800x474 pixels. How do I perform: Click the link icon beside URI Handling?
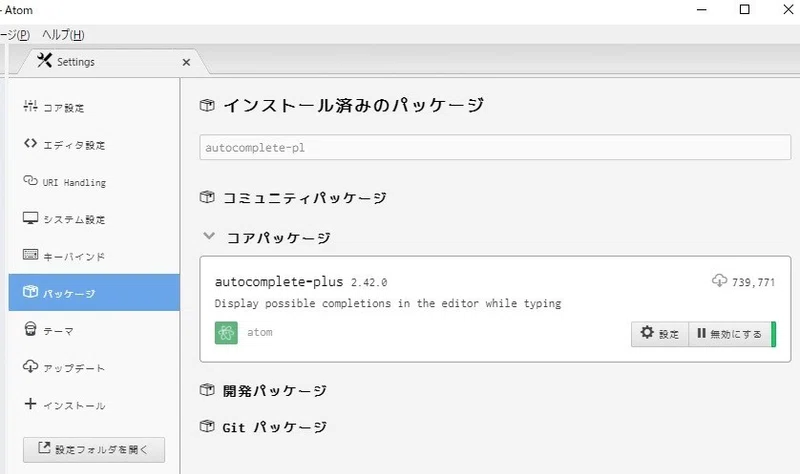point(30,180)
